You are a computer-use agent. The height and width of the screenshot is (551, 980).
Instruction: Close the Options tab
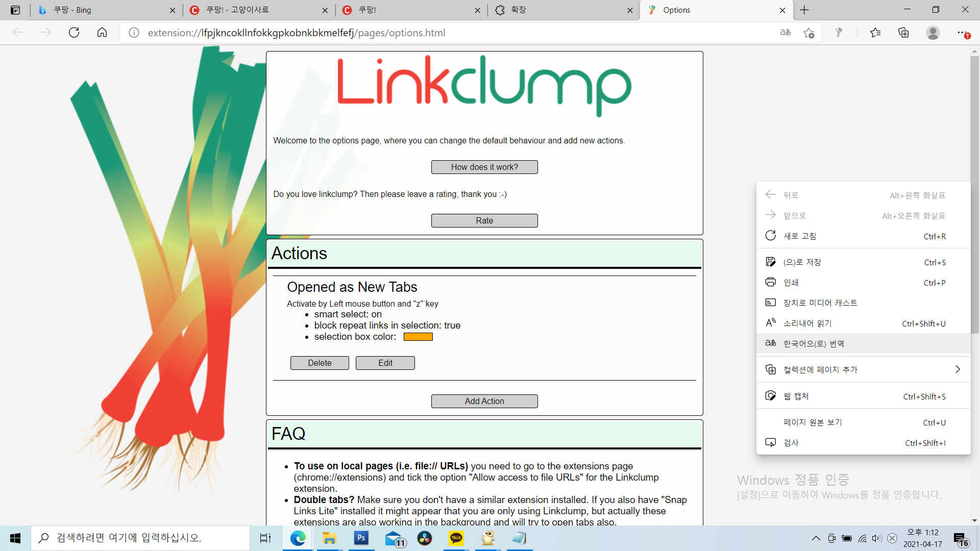tap(782, 10)
